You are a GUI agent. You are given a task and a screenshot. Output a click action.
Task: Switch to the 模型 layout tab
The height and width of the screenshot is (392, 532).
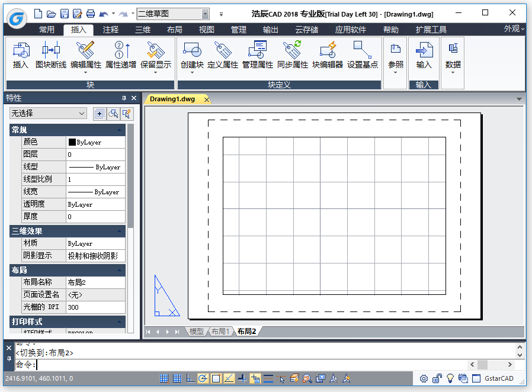pos(196,332)
